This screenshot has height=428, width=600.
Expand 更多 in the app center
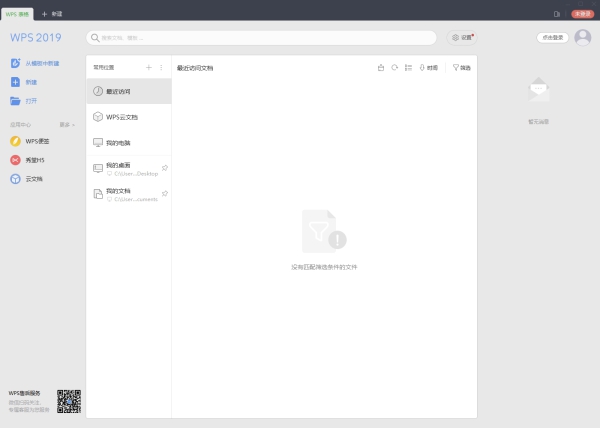click(67, 125)
